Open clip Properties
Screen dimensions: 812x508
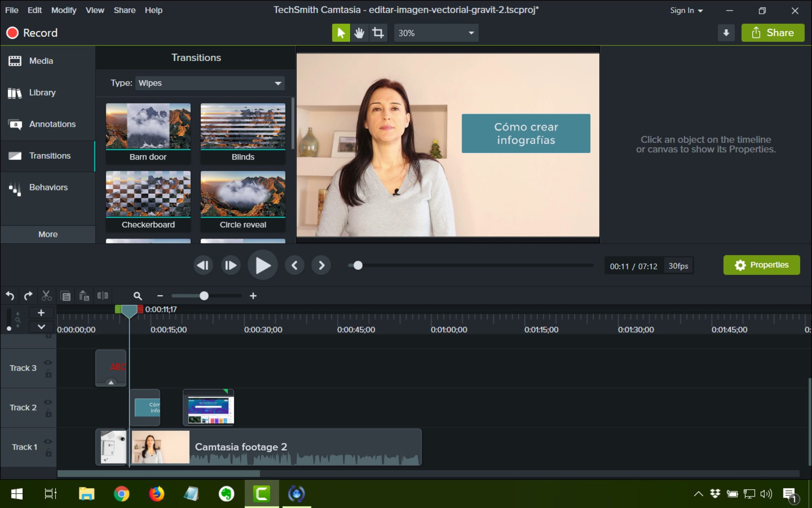tap(761, 265)
